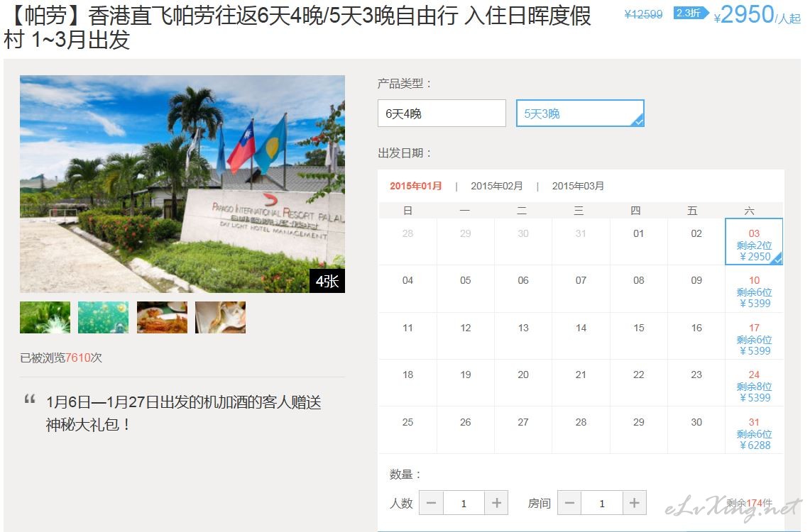Pick January 10 departure with 剩余6位
Screen dimensions: 810x532
click(754, 289)
